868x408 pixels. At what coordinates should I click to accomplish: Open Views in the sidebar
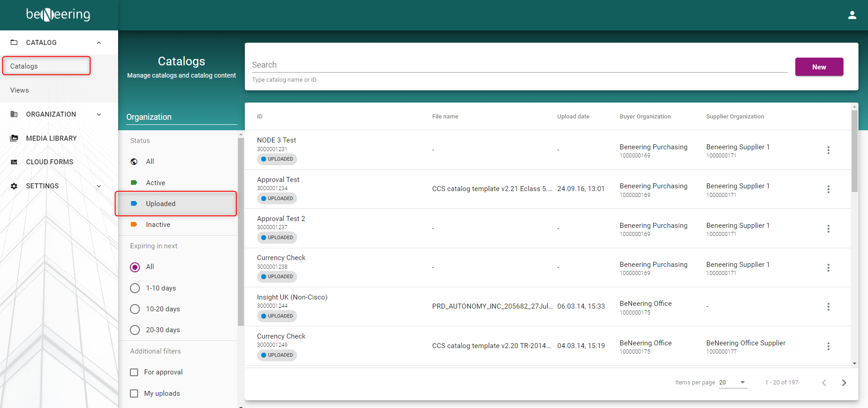coord(20,90)
